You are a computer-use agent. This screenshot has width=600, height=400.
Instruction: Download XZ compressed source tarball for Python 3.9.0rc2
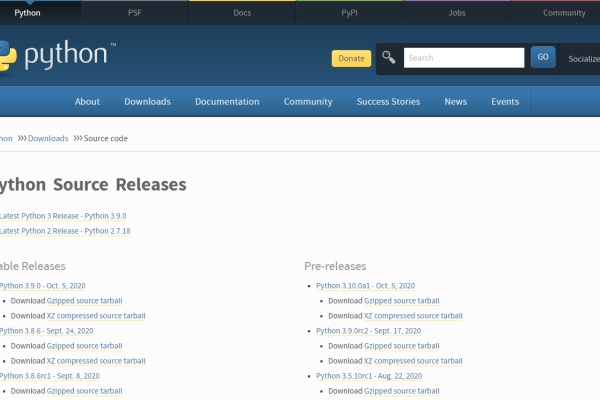(413, 361)
